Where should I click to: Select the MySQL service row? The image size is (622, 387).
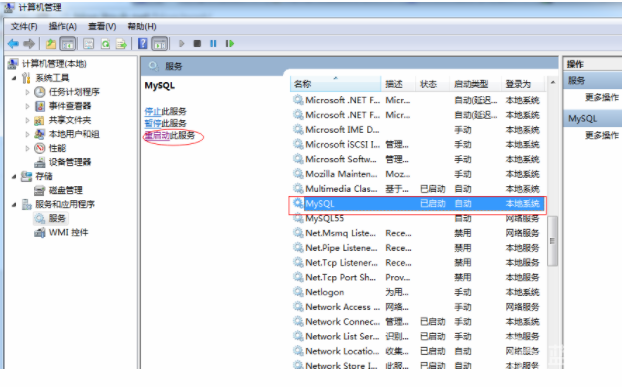click(x=417, y=204)
